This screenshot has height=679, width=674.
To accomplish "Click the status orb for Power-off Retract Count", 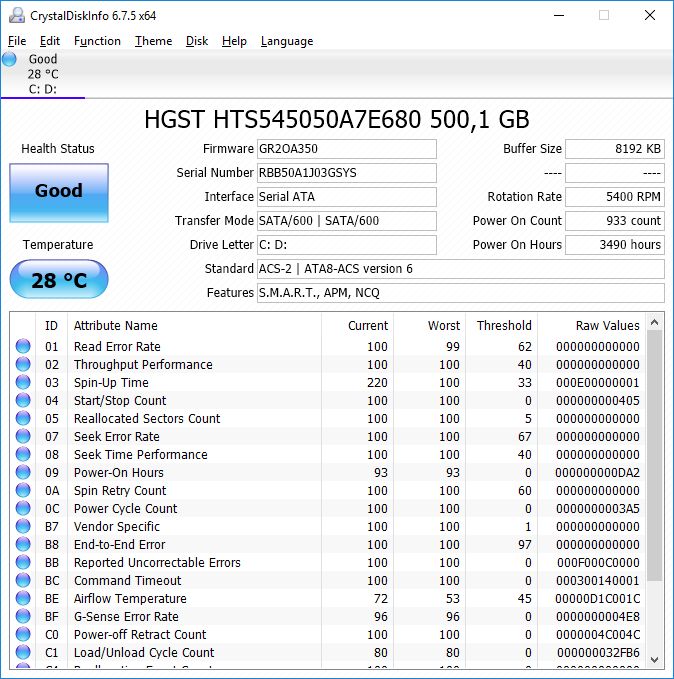I will pyautogui.click(x=23, y=634).
